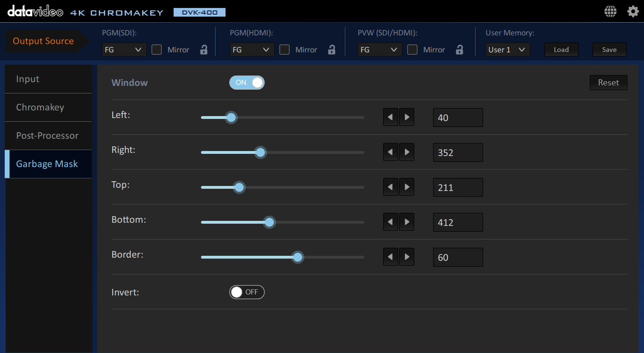Open the Post-Processor tab

(x=48, y=136)
